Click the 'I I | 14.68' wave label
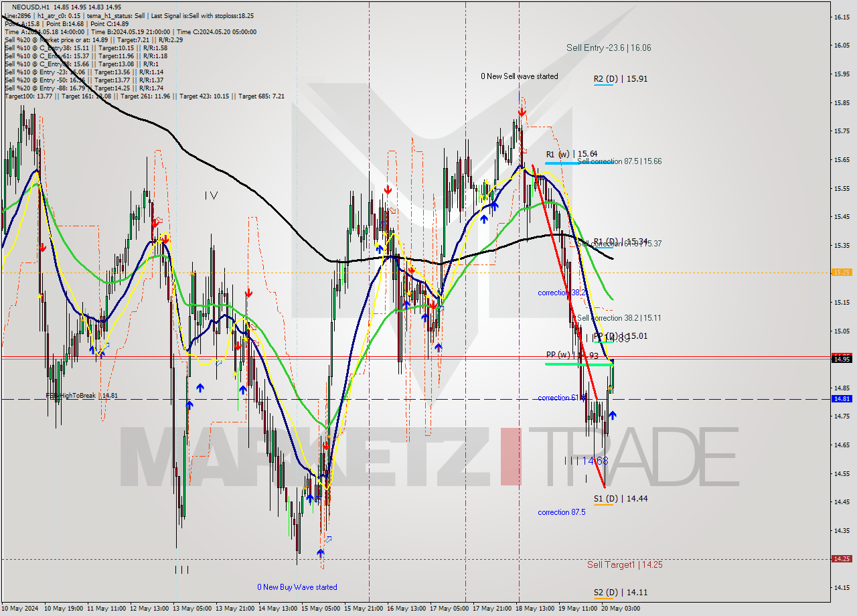The width and height of the screenshot is (857, 616). pos(586,461)
